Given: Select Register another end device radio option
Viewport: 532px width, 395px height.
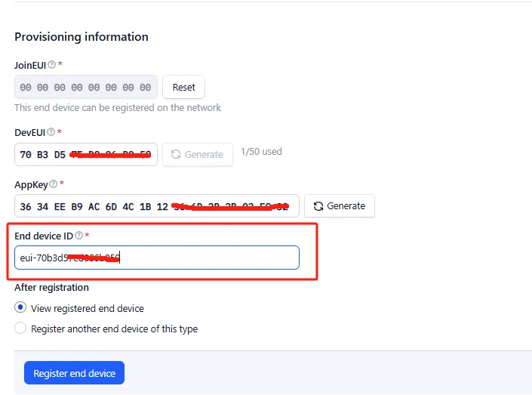Looking at the screenshot, I should pyautogui.click(x=20, y=329).
